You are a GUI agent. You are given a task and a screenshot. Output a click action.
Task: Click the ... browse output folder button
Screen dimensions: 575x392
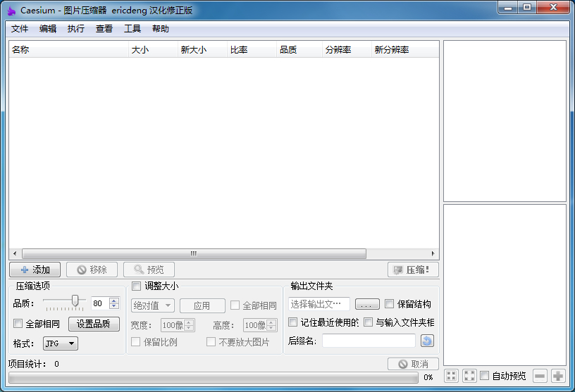(367, 304)
